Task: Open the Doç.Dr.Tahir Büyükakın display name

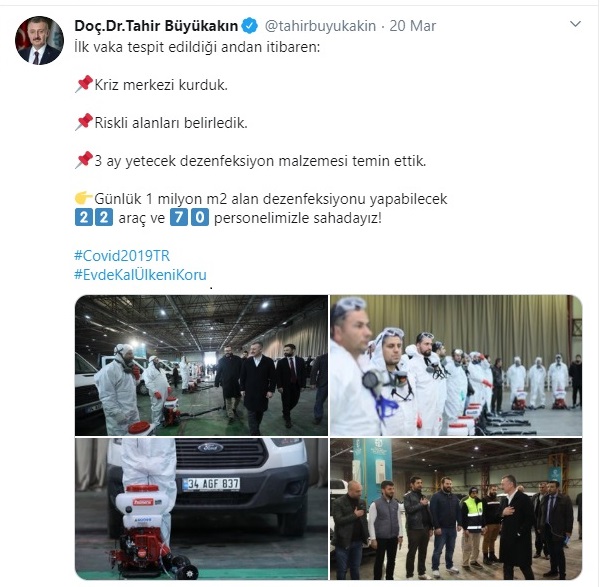Action: [x=156, y=26]
